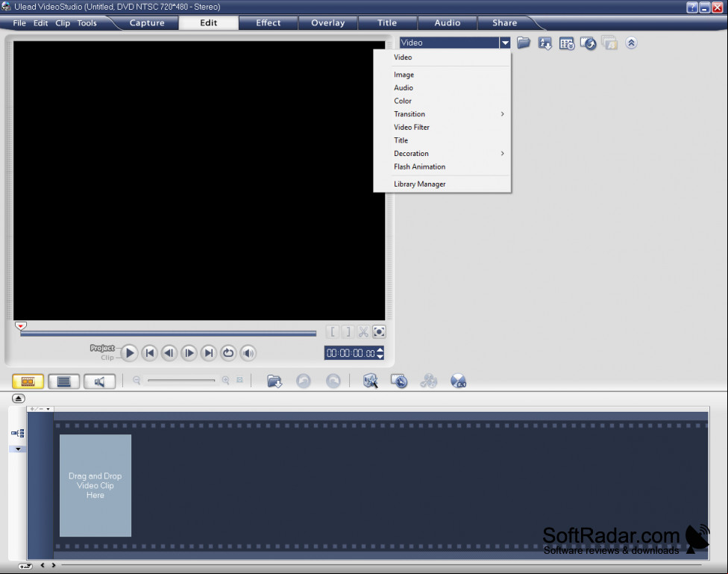Click the Video combo box field
The height and width of the screenshot is (574, 728).
click(x=450, y=43)
